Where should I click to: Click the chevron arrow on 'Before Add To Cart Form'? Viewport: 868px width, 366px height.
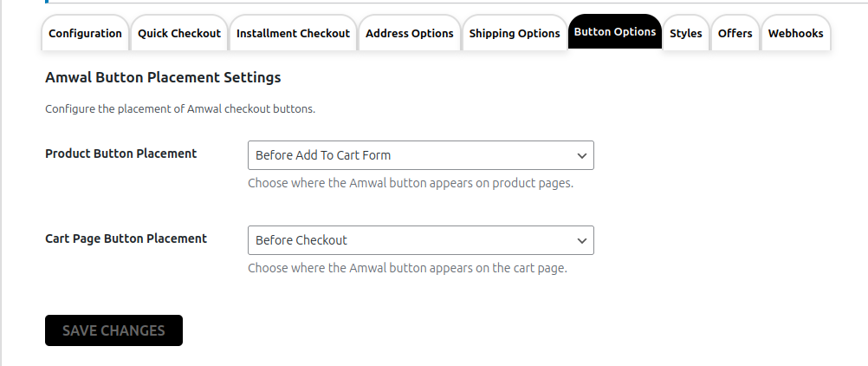581,156
